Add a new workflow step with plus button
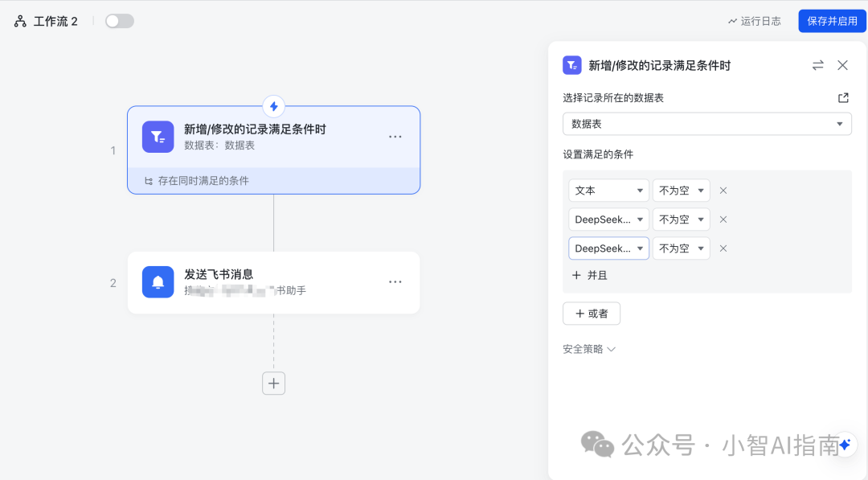Viewport: 868px width, 480px height. click(x=274, y=384)
